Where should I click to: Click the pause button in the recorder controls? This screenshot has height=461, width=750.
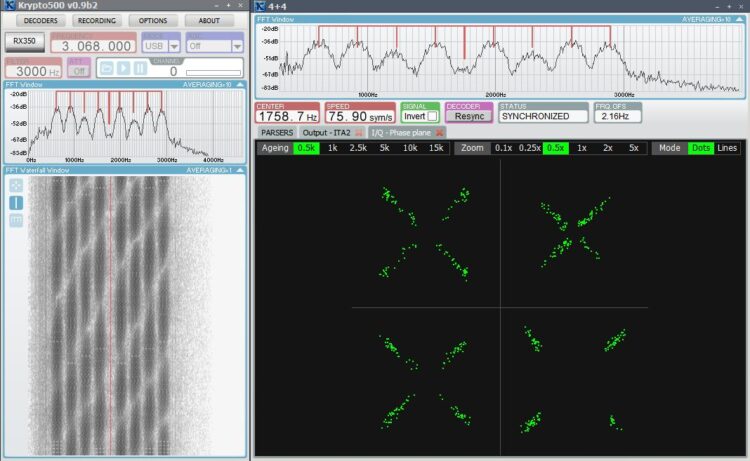pos(138,68)
